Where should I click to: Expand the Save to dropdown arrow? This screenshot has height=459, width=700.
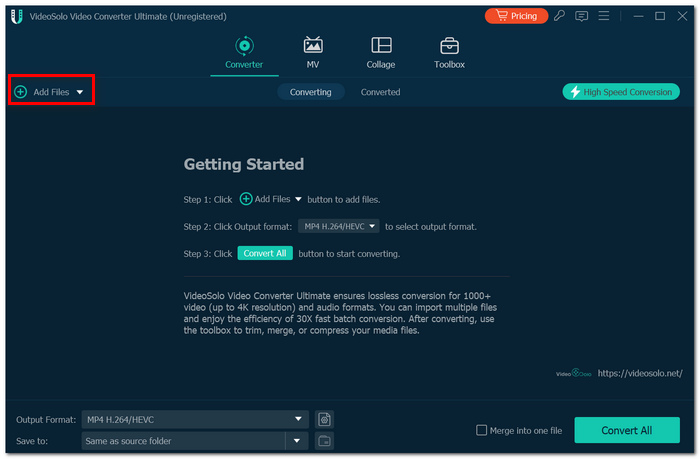coord(297,441)
